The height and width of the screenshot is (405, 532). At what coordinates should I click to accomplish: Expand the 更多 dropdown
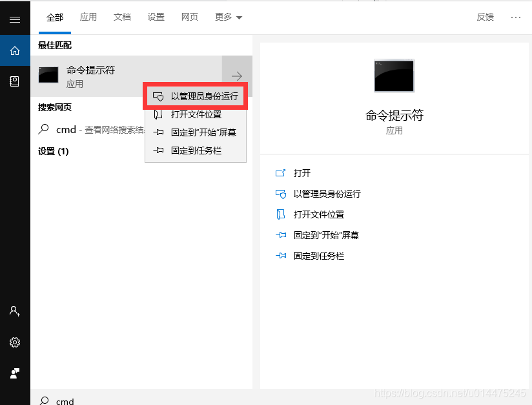pyautogui.click(x=229, y=17)
